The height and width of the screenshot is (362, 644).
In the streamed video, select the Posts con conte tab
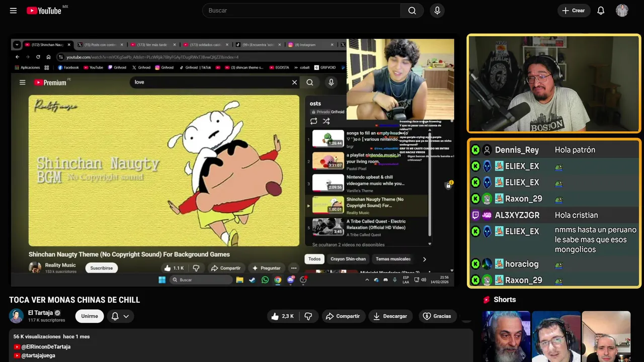click(x=100, y=45)
